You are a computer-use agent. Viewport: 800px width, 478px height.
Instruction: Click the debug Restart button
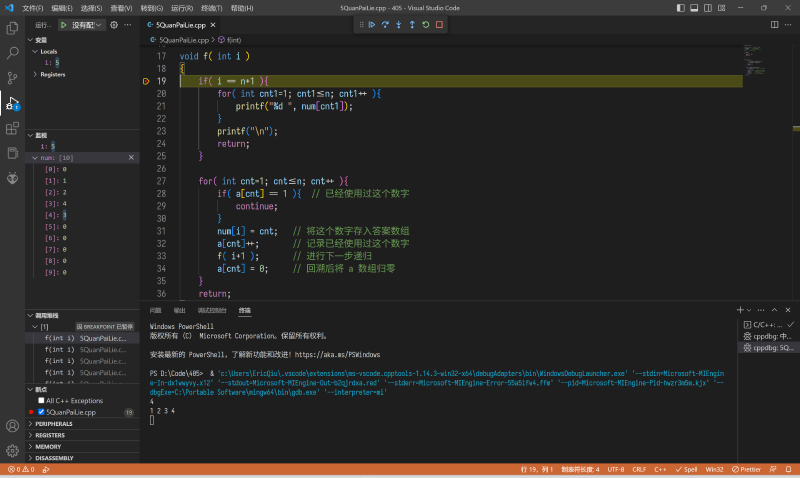426,24
